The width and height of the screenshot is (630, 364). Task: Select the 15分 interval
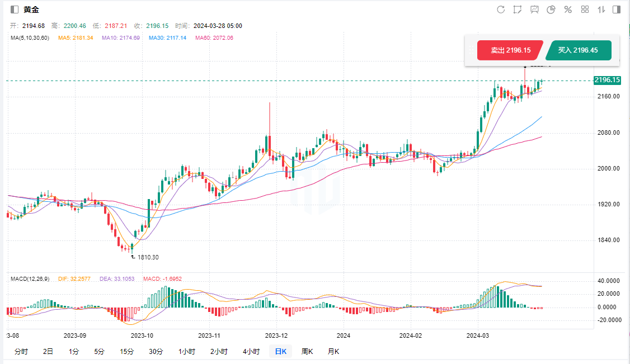[127, 352]
